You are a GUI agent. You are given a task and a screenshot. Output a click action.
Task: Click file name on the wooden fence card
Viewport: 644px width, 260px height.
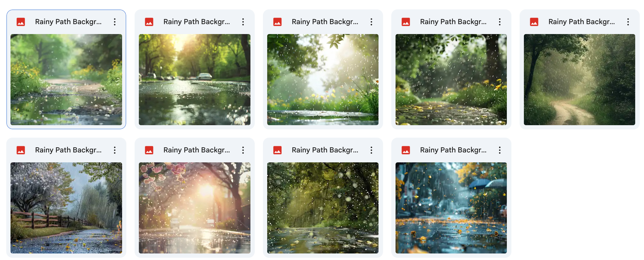(x=68, y=150)
